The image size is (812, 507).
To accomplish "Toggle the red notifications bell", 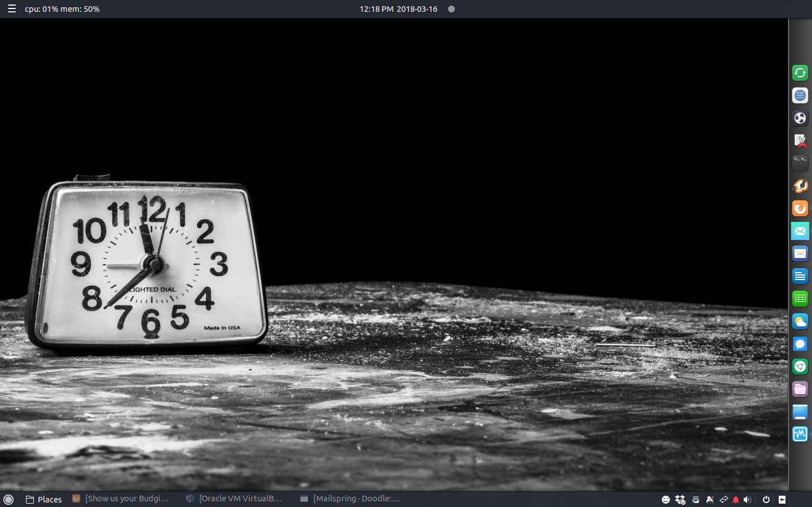I will pyautogui.click(x=735, y=499).
